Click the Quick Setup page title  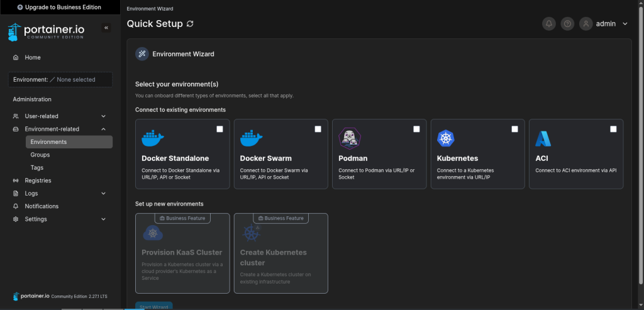(x=155, y=24)
